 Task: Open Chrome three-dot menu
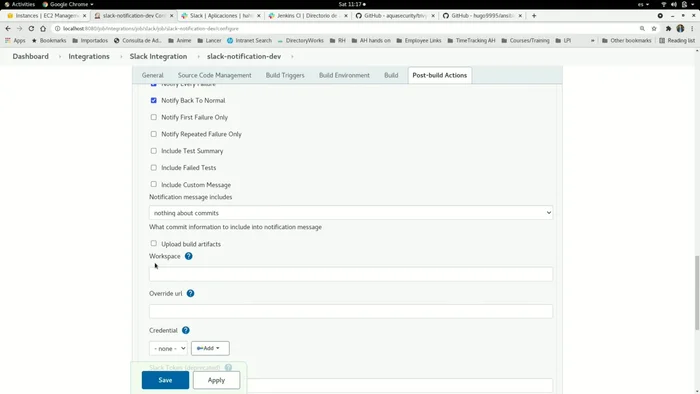[692, 29]
